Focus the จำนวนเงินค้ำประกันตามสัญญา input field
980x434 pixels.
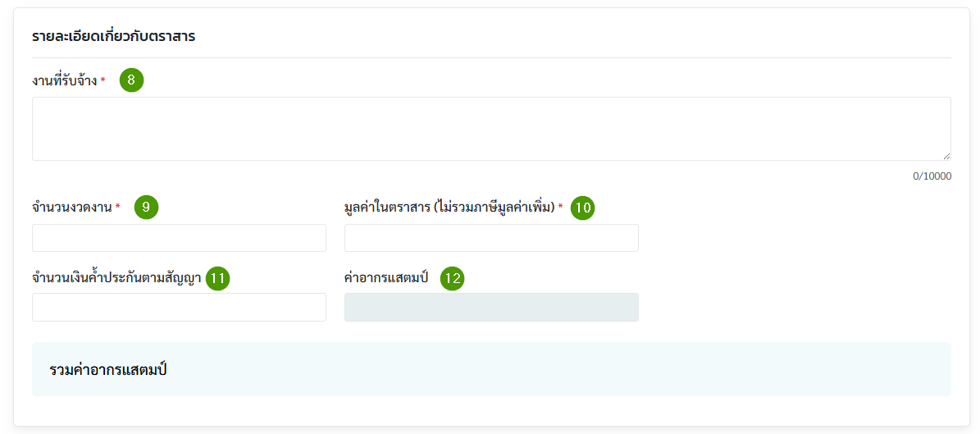pyautogui.click(x=179, y=307)
